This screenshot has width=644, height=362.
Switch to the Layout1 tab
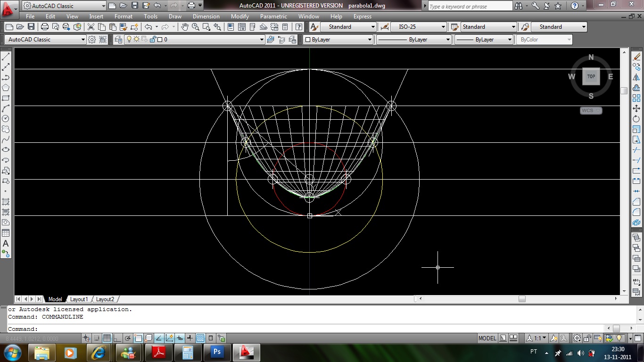tap(79, 299)
